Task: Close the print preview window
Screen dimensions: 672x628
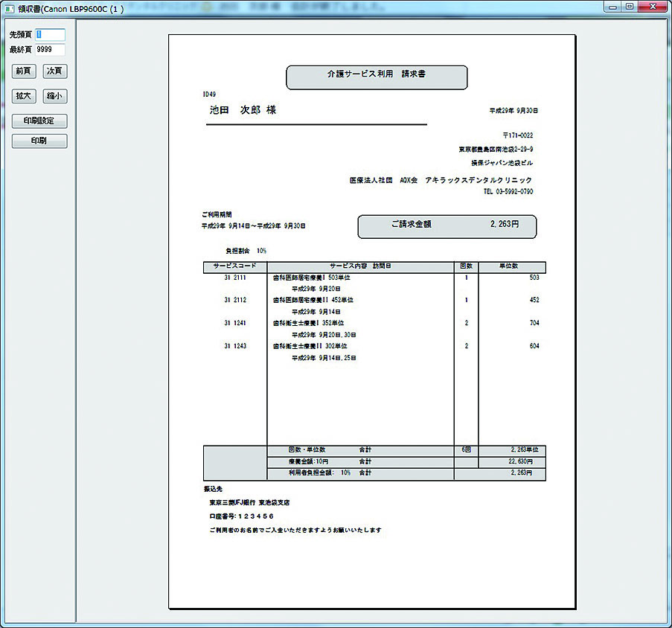Action: [651, 7]
